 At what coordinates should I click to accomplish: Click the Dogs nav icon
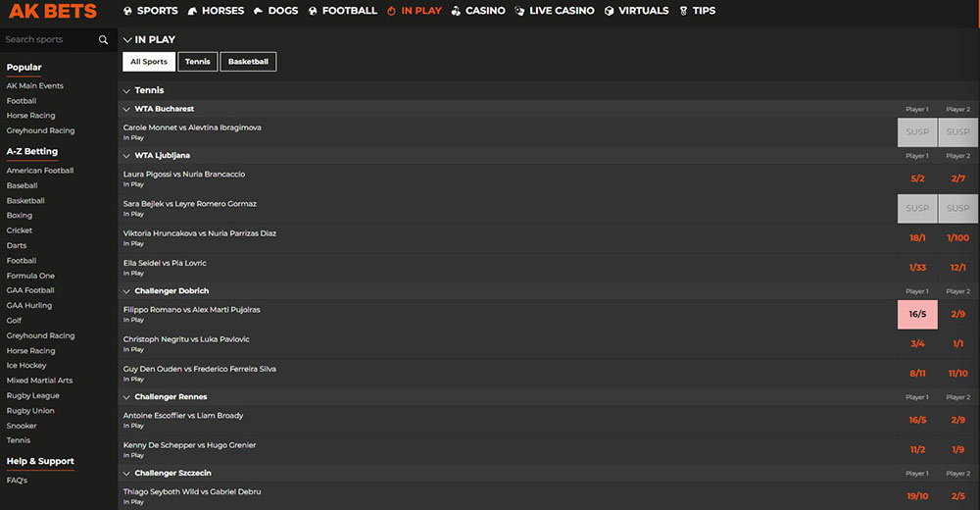click(258, 11)
